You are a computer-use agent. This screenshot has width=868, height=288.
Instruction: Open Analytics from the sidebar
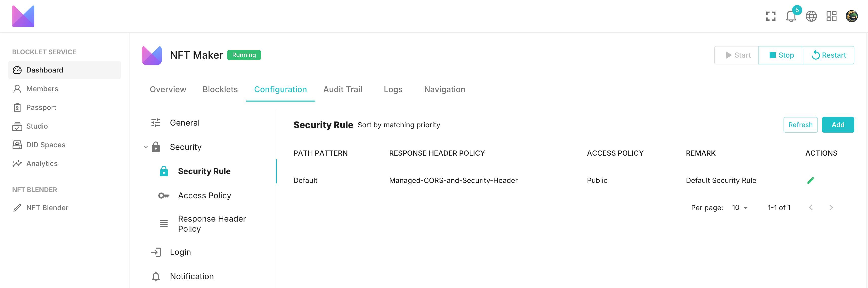(x=42, y=163)
